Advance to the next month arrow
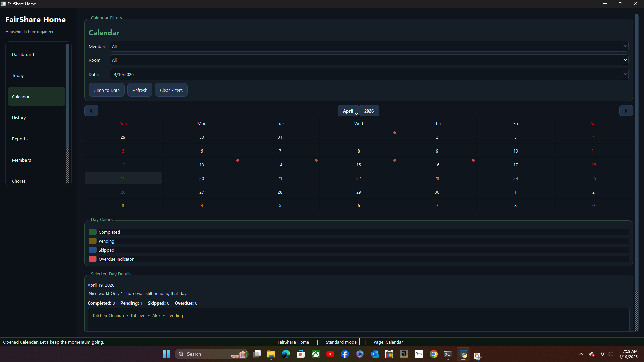The height and width of the screenshot is (362, 644). (x=626, y=110)
